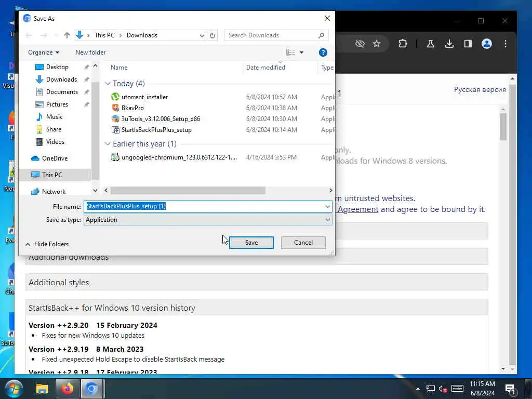
Task: Select Network in navigation pane
Action: 54,192
